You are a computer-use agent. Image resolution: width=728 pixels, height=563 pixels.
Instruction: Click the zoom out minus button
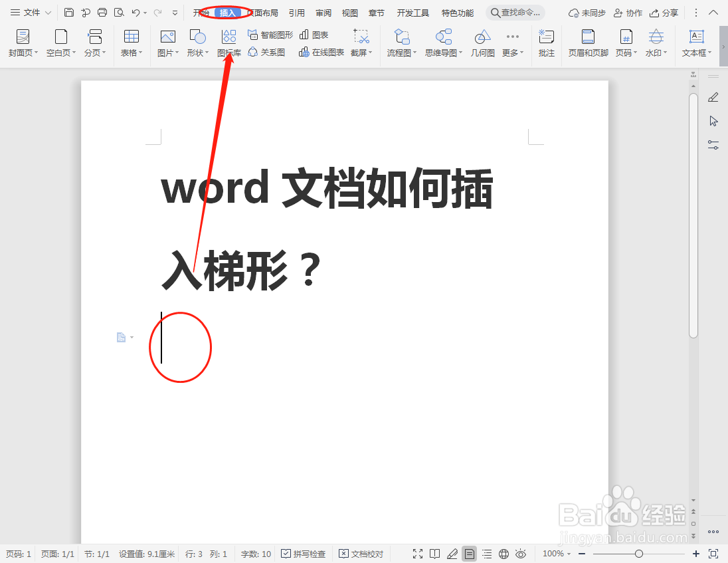(x=582, y=554)
